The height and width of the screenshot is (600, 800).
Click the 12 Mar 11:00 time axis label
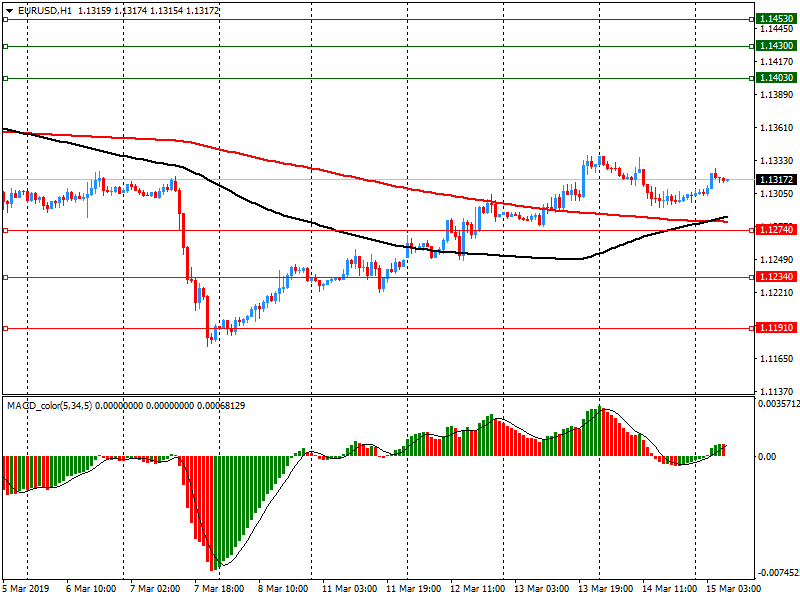click(475, 589)
